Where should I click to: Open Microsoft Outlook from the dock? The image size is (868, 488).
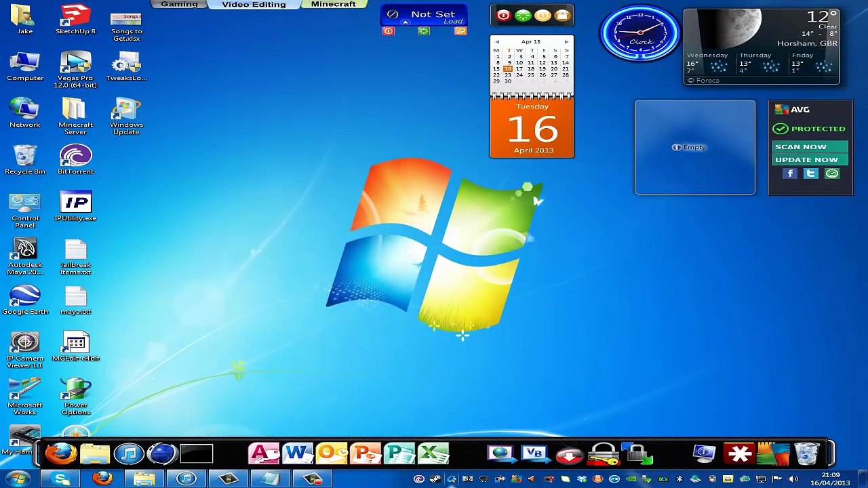coord(332,453)
